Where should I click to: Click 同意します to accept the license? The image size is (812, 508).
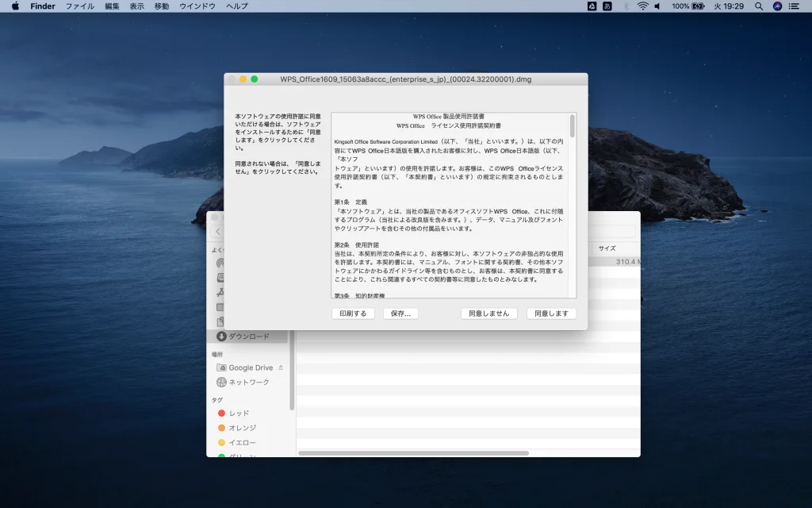point(552,314)
